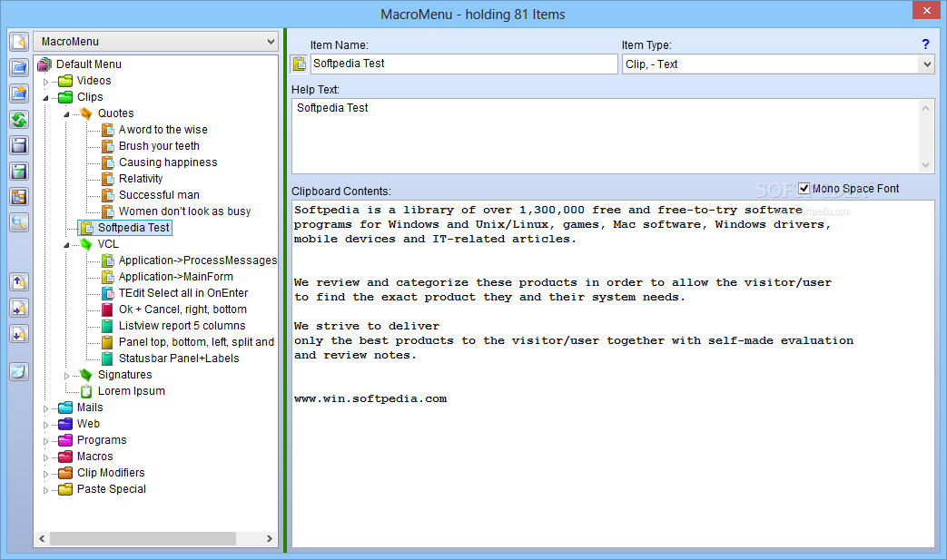
Task: Click the move item down arrow icon
Action: pos(19,334)
